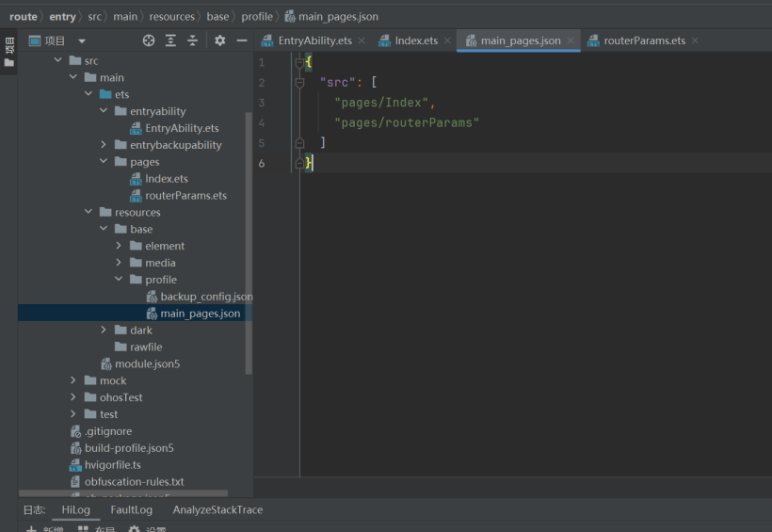The width and height of the screenshot is (772, 532).
Task: Collapse the src folder in tree
Action: tap(58, 60)
